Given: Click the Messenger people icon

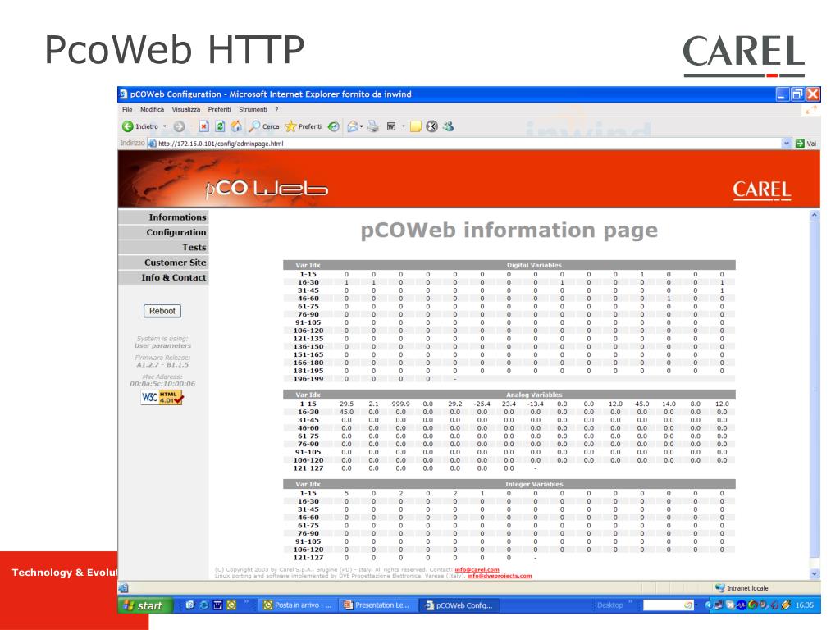Looking at the screenshot, I should pos(449,126).
